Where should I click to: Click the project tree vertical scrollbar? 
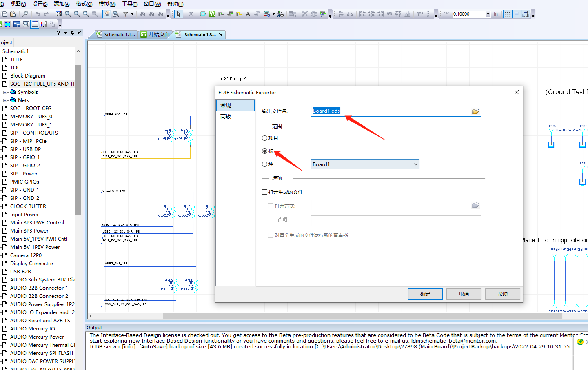tap(78, 140)
